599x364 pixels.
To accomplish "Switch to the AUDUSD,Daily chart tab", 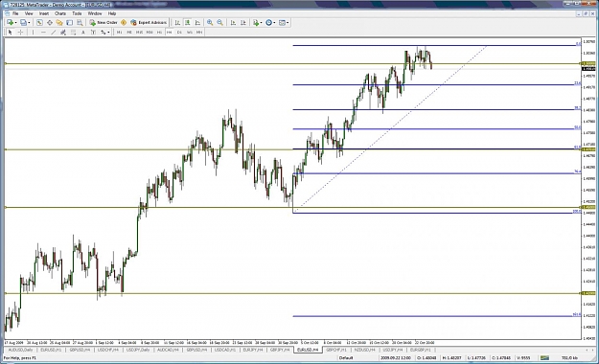I will pyautogui.click(x=20, y=350).
